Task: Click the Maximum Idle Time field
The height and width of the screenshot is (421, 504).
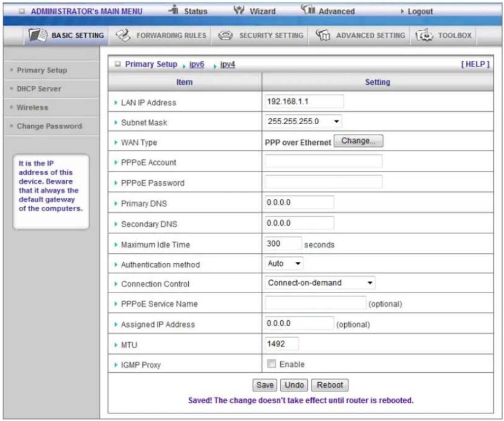Action: tap(283, 243)
